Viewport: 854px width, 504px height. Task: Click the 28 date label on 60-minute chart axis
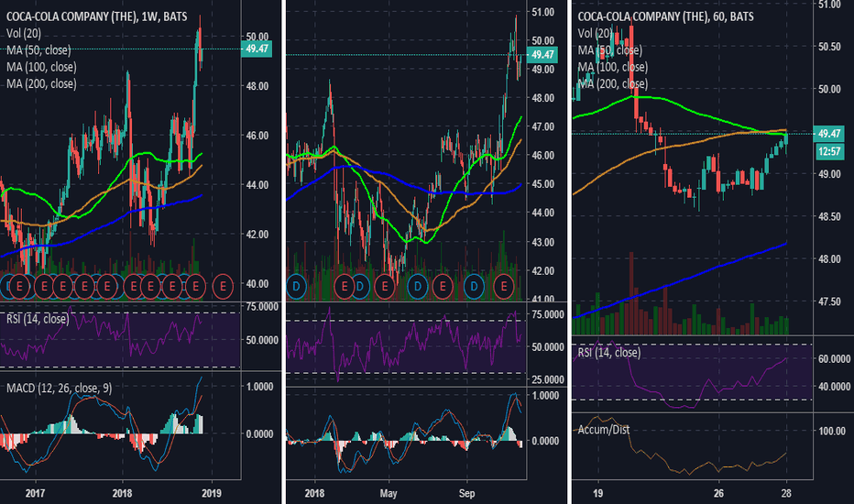click(786, 493)
